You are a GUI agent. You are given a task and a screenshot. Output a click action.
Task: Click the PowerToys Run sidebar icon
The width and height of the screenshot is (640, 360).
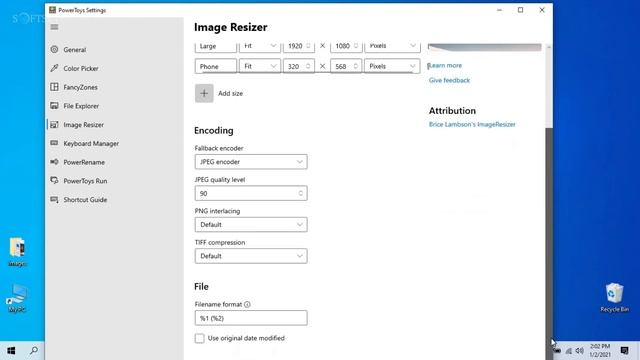click(x=54, y=180)
